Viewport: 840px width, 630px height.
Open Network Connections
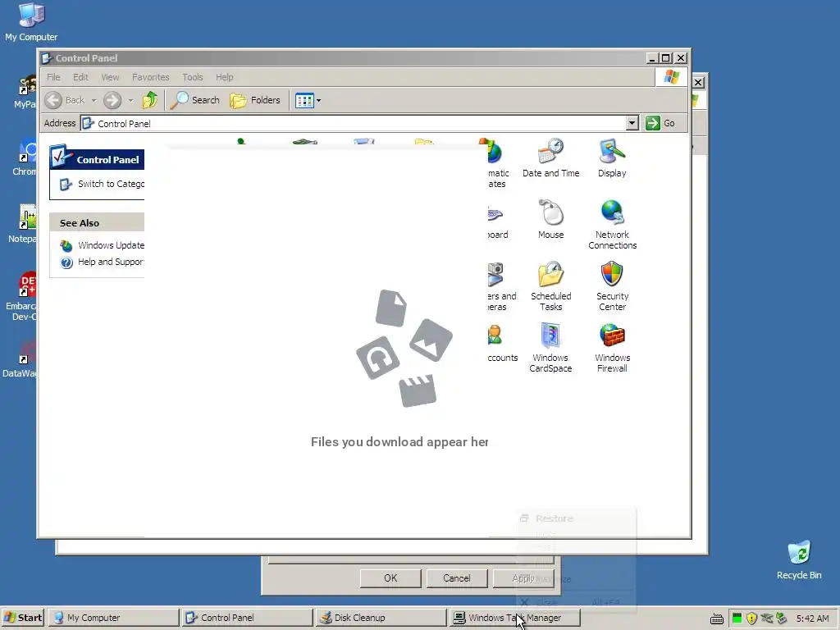(612, 225)
